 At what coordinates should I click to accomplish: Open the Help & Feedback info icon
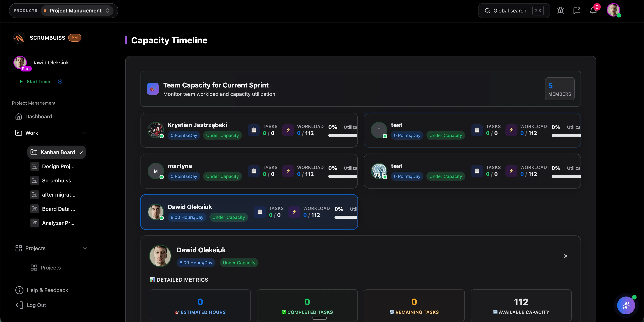tap(19, 290)
